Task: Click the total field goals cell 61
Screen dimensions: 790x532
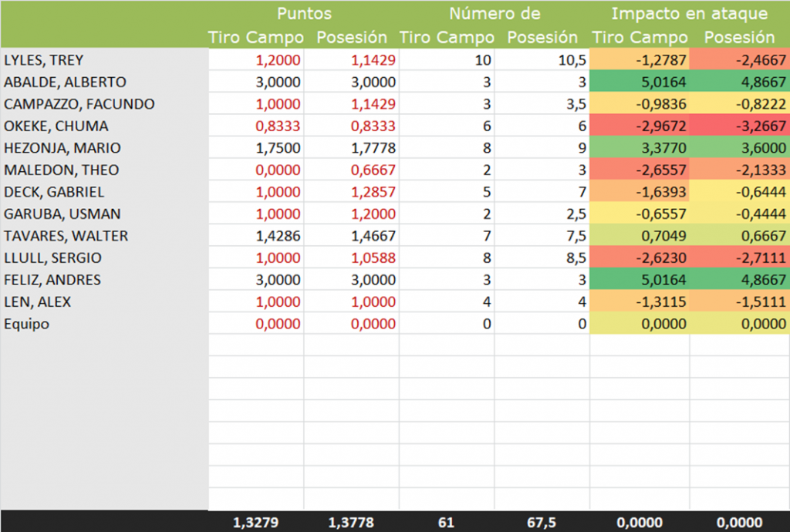Action: pyautogui.click(x=445, y=522)
